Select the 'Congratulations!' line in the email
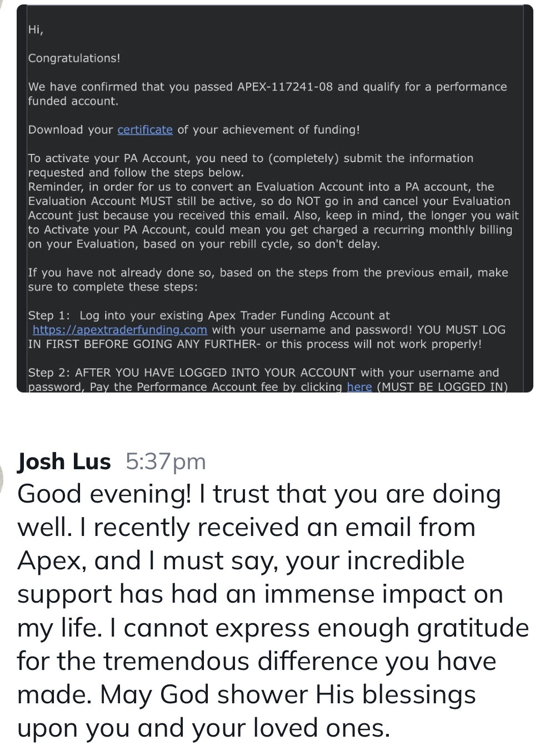 [x=74, y=58]
